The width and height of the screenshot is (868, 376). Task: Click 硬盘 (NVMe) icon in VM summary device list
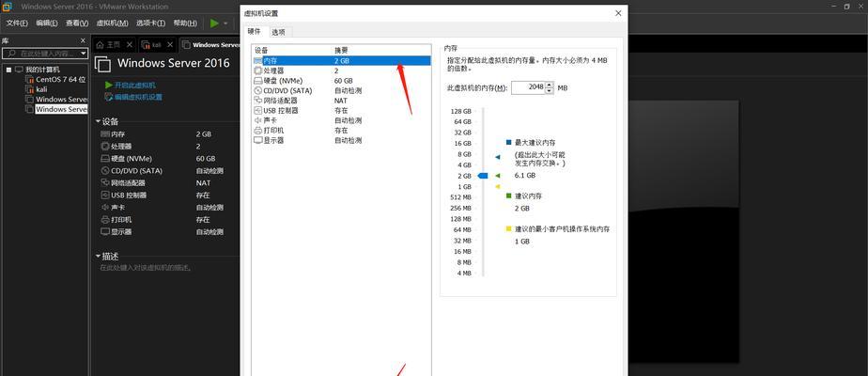pos(105,158)
